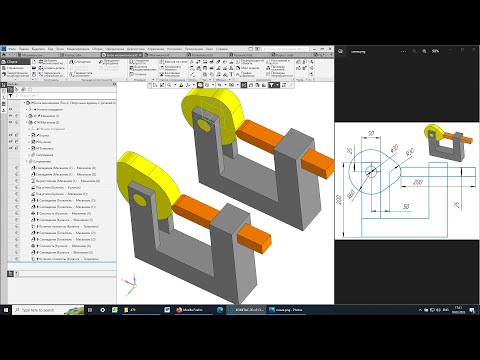Open the Моделирование menu
Screen dimensions: 480x360
[x=78, y=49]
